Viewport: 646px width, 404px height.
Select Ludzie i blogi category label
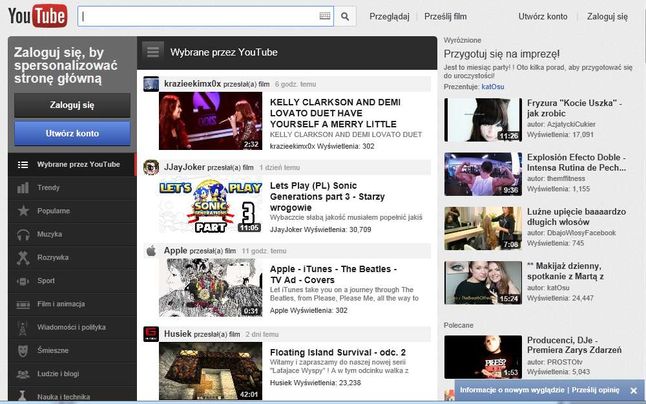(58, 374)
